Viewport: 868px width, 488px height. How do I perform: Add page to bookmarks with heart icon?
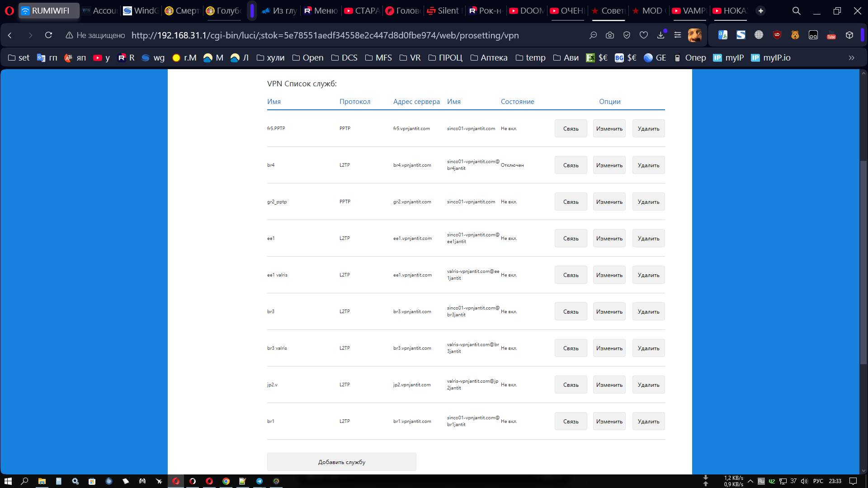point(644,35)
